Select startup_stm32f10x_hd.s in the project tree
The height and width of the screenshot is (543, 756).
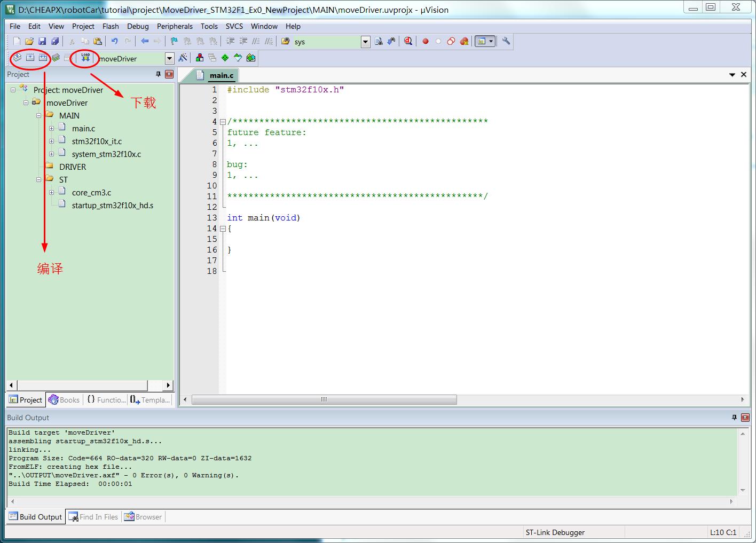[x=112, y=206]
